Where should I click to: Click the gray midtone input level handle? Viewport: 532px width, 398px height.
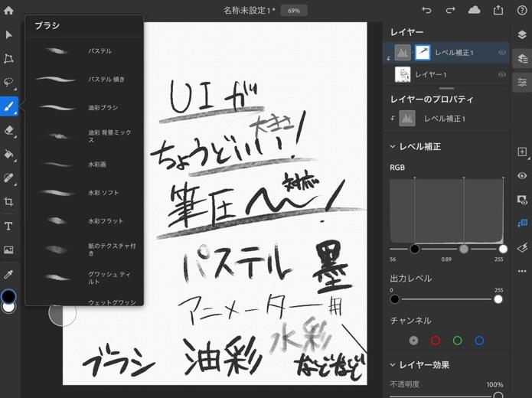pos(463,249)
